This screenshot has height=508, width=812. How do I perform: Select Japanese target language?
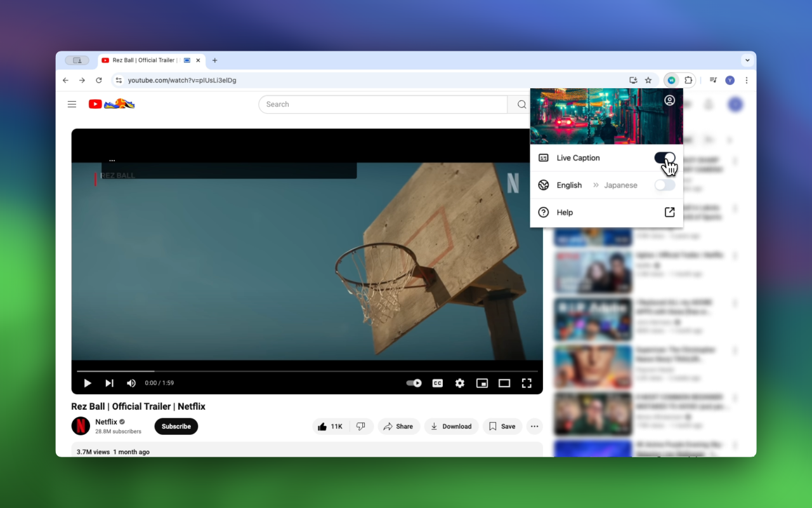point(620,185)
